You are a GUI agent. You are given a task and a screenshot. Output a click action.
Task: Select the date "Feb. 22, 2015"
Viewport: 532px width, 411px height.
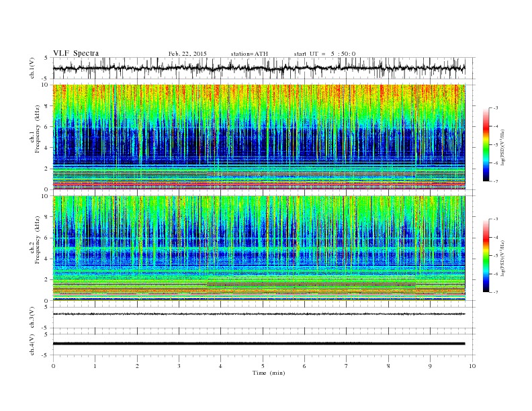click(x=187, y=54)
